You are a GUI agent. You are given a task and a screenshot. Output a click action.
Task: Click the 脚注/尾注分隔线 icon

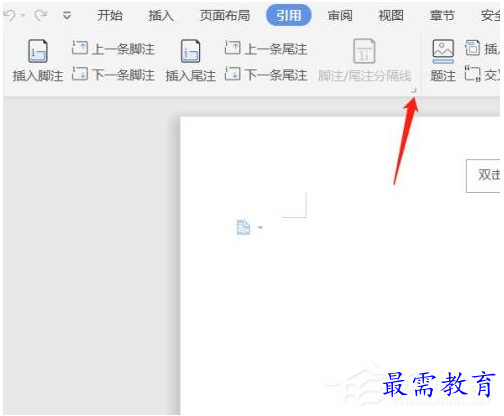pos(364,51)
